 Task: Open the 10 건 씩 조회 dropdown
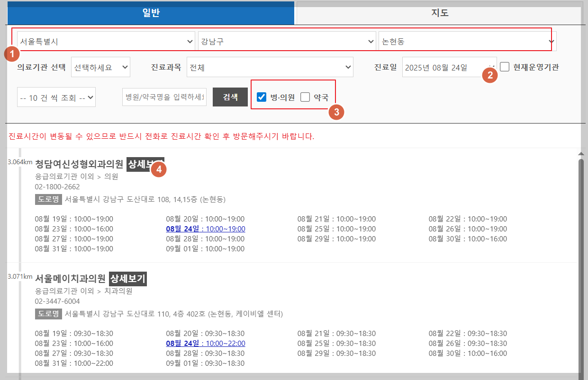coord(56,97)
